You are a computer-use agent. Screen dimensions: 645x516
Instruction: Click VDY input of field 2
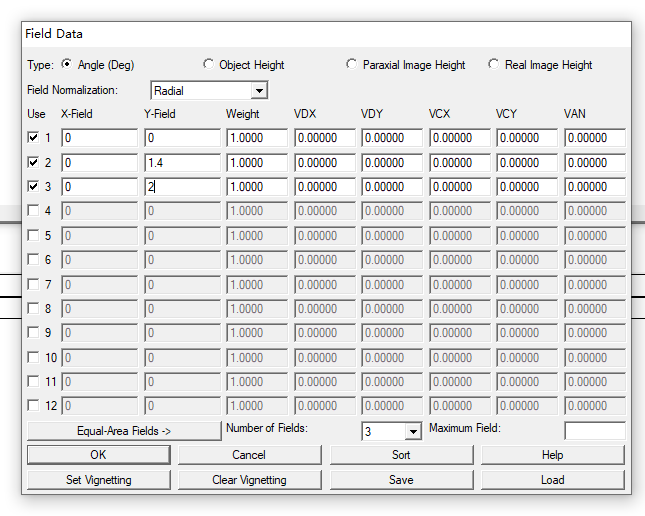(x=392, y=163)
